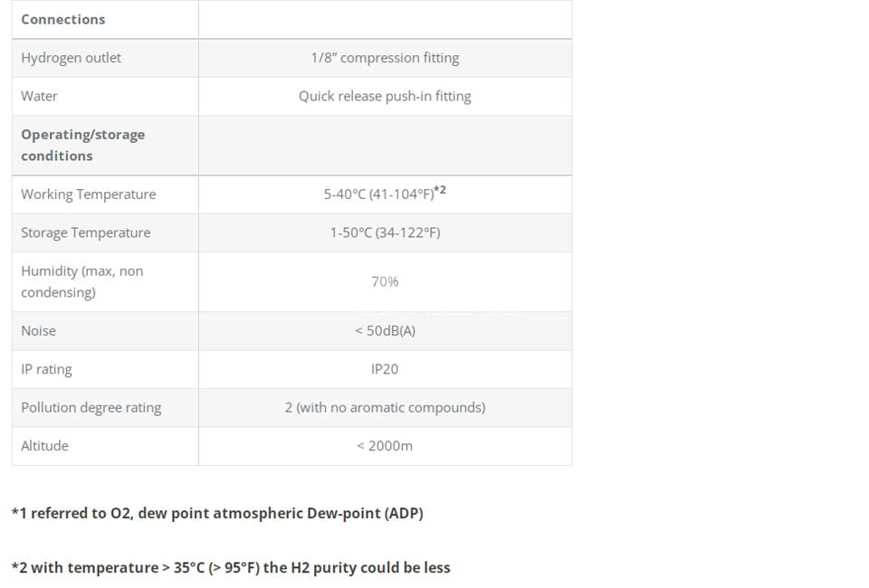Click the 1/8" compression fitting value
Image resolution: width=869 pixels, height=588 pixels.
coord(385,58)
